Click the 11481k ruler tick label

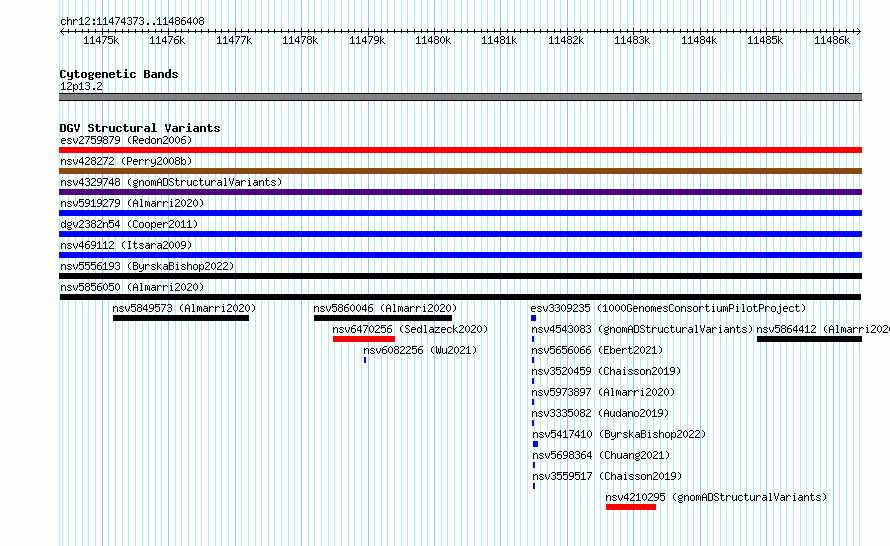[499, 40]
